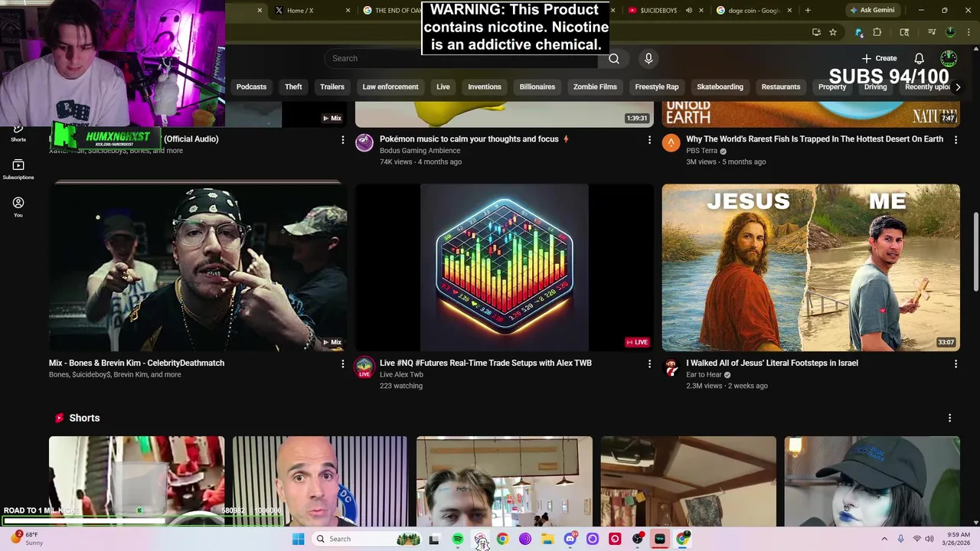
Task: Open options for #NQ Futures live stream
Action: coord(649,364)
